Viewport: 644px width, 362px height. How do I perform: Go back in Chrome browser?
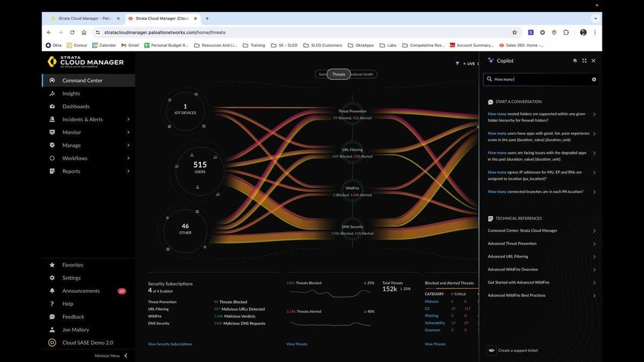(x=49, y=32)
